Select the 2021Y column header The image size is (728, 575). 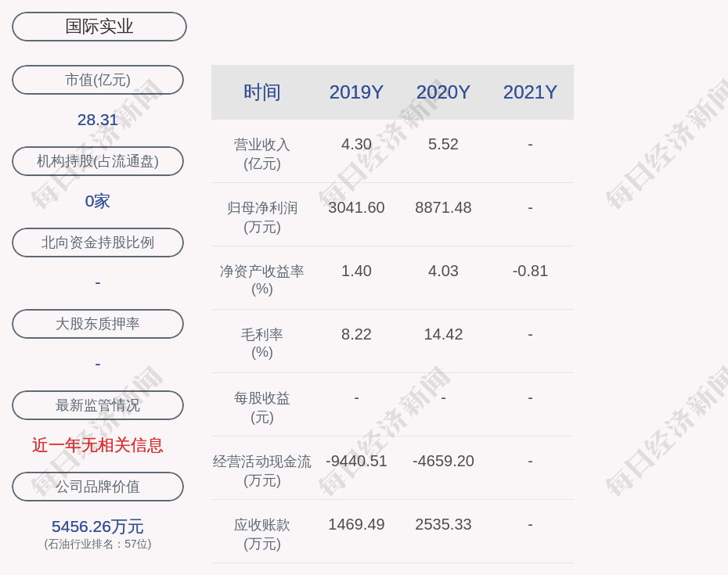(530, 92)
